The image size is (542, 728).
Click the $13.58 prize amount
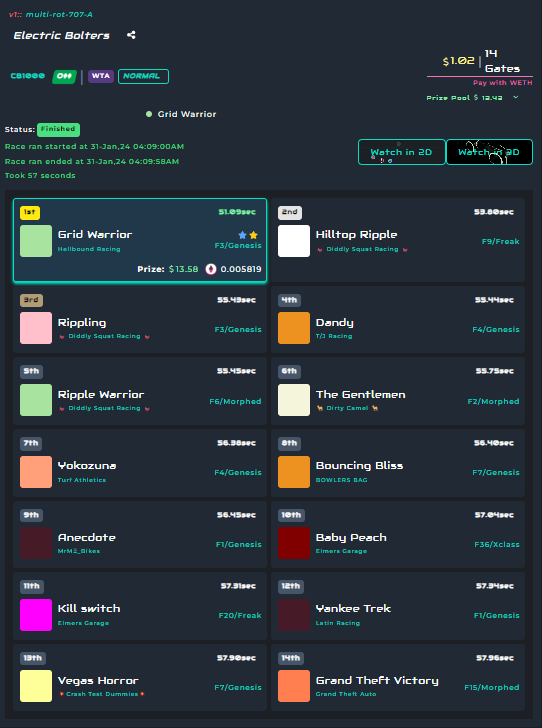(x=183, y=269)
